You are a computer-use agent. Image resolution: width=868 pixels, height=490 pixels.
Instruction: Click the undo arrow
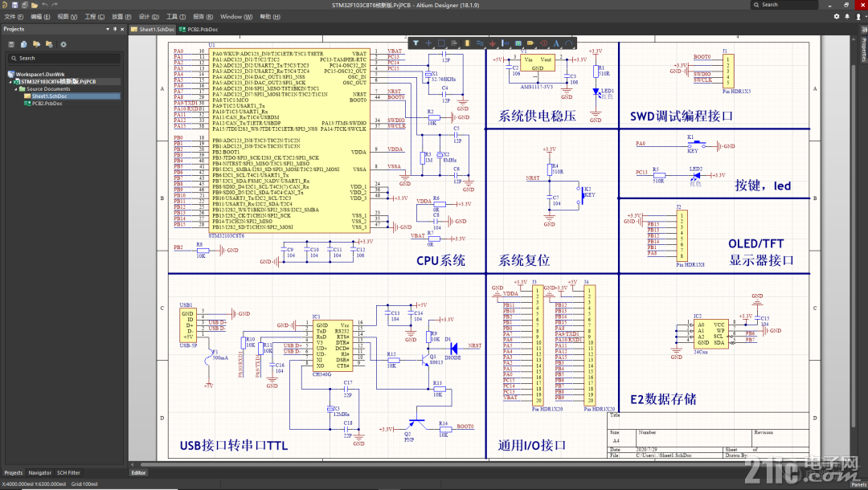point(45,5)
